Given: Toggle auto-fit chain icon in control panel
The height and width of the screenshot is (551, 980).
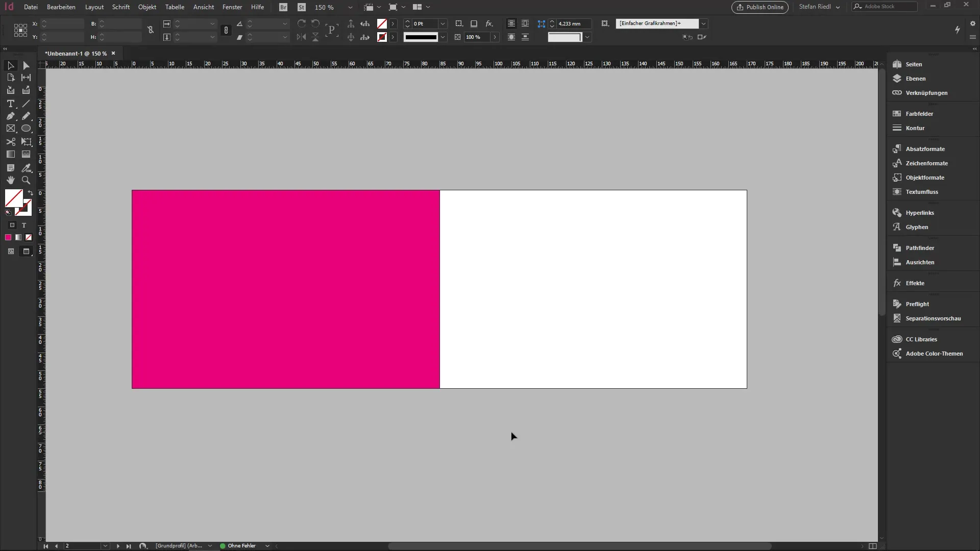Looking at the screenshot, I should [226, 30].
